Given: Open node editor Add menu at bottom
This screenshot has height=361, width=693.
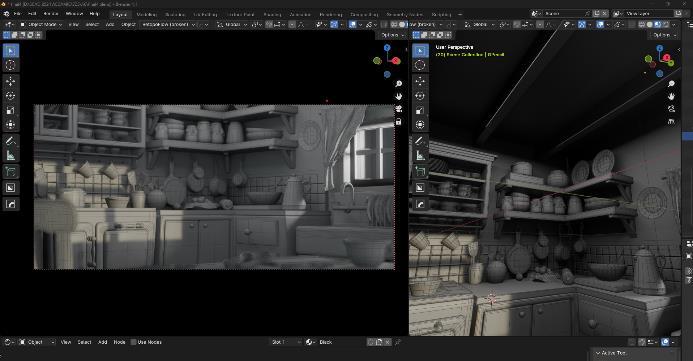Looking at the screenshot, I should point(103,342).
